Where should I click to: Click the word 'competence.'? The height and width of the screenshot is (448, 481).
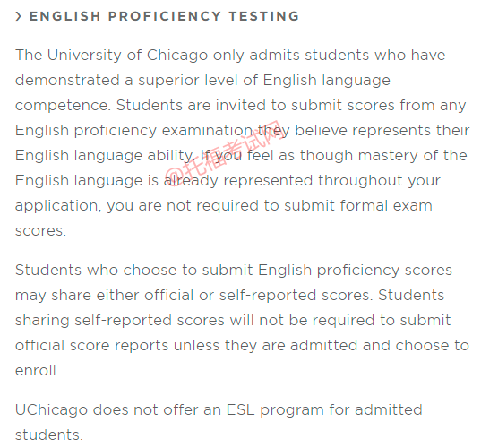point(63,106)
